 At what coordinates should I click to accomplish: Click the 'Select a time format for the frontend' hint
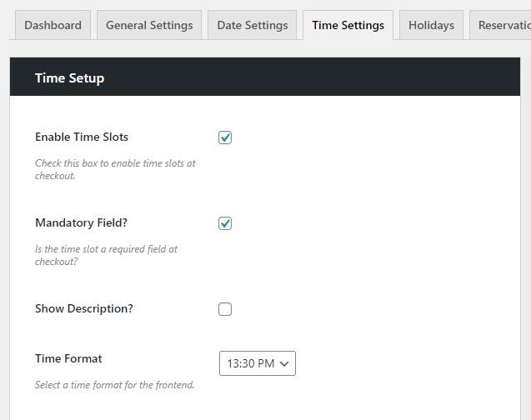pos(114,385)
